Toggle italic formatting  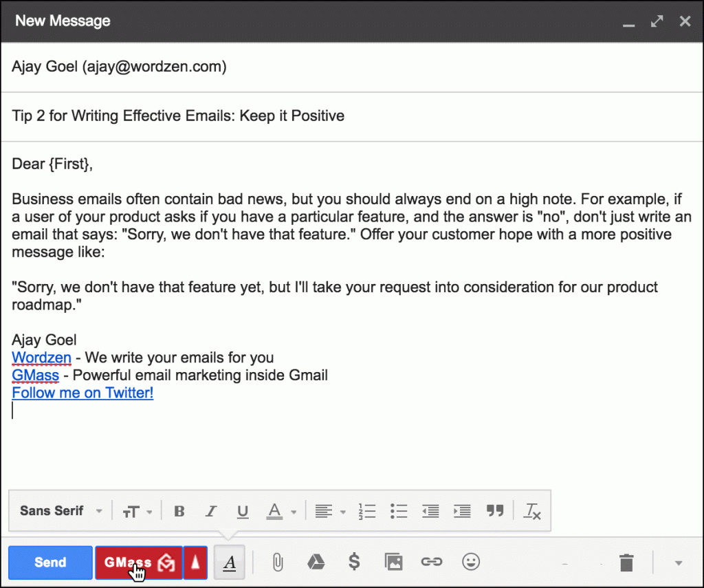pos(211,511)
